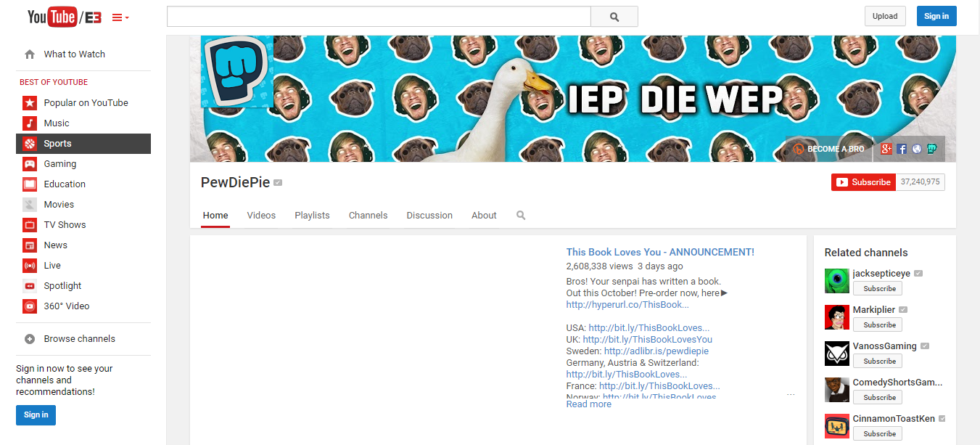Screen dimensions: 980x445
Task: Click the sidebar Sign in button
Action: pyautogui.click(x=36, y=415)
